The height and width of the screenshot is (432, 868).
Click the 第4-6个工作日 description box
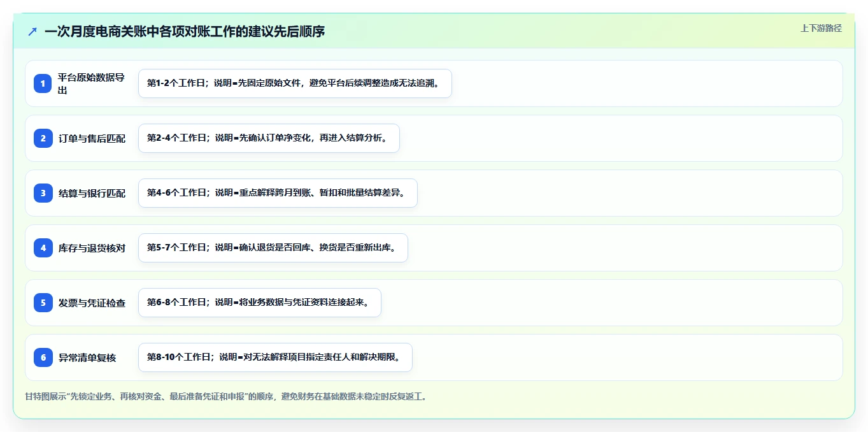point(278,193)
